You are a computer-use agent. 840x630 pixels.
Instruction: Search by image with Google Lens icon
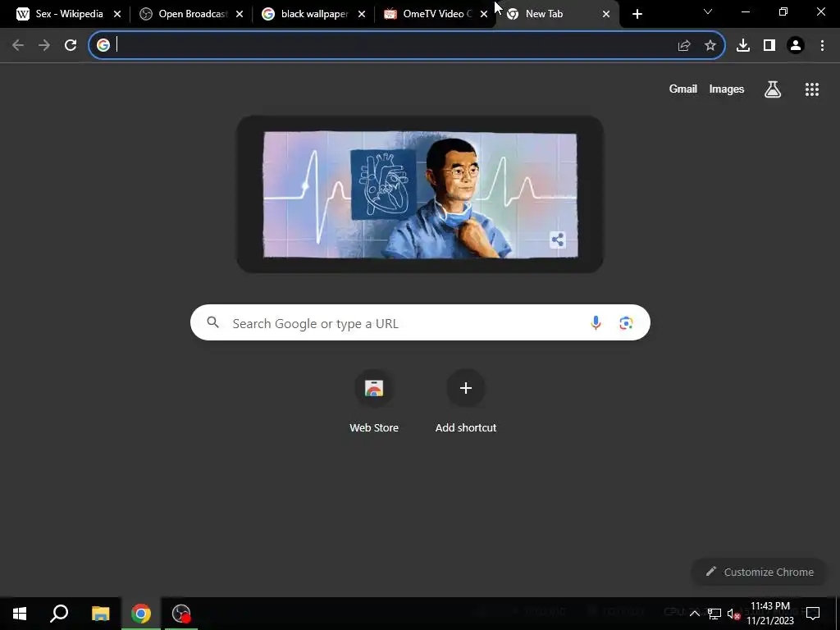[626, 323]
